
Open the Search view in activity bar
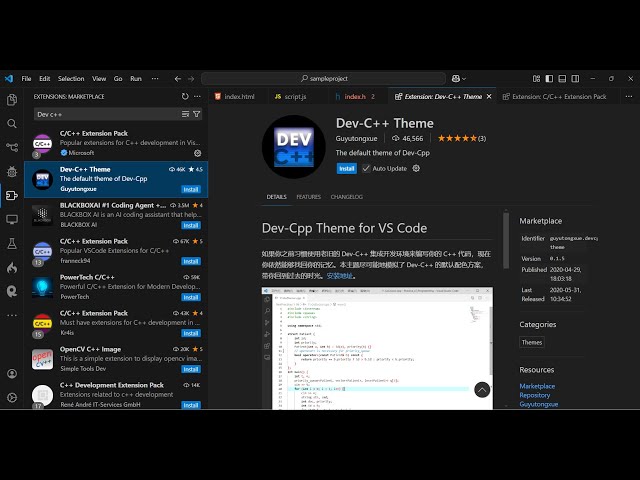[x=12, y=124]
